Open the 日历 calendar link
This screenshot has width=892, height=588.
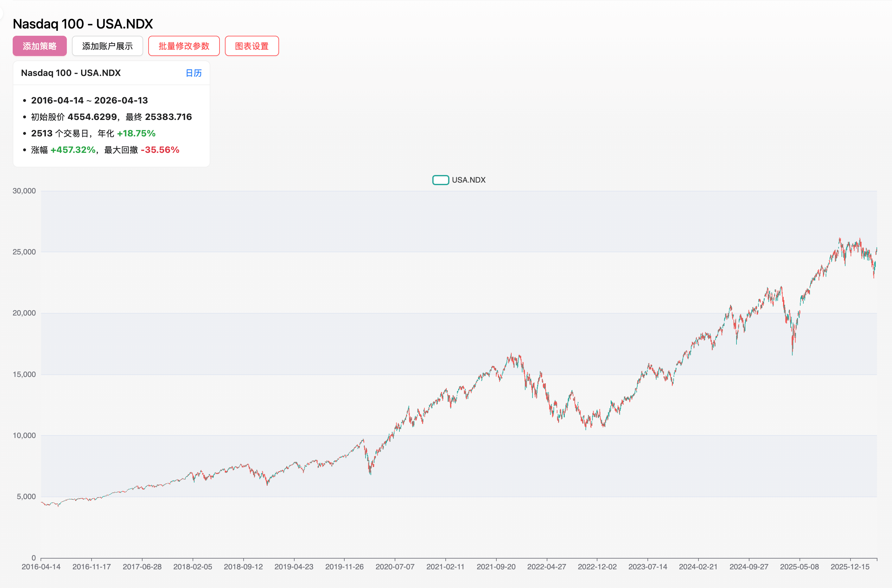pyautogui.click(x=194, y=73)
